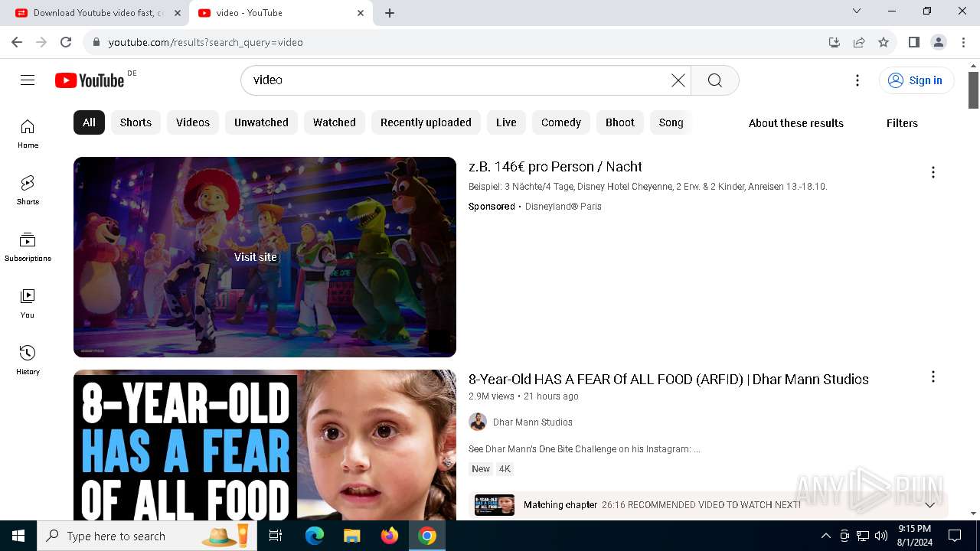Select the Bhoot filter chip
980x551 pixels.
coord(620,122)
